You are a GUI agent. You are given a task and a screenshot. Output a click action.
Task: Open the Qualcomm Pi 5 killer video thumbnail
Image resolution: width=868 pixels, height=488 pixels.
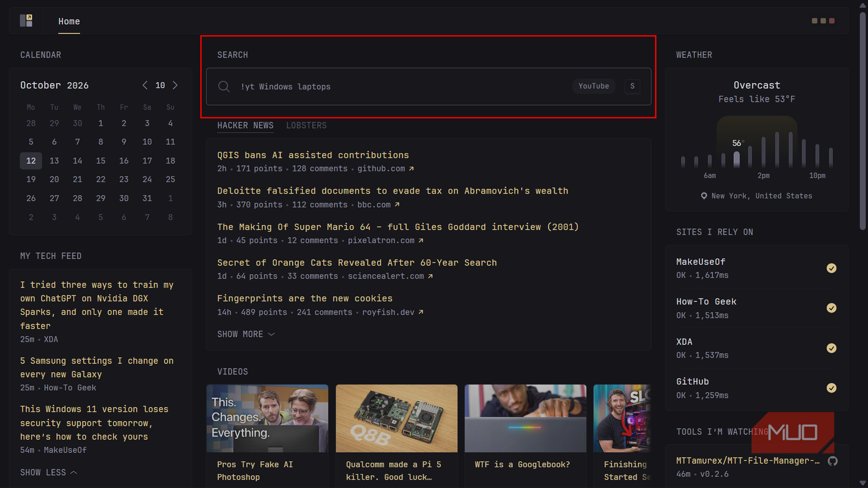tap(397, 418)
